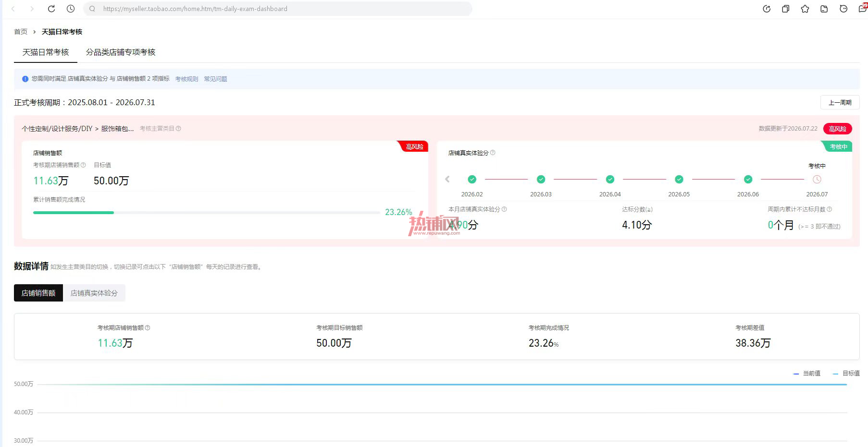Click the 累计销售额 progress bar
Viewport: 868px width, 447px height.
tap(207, 212)
